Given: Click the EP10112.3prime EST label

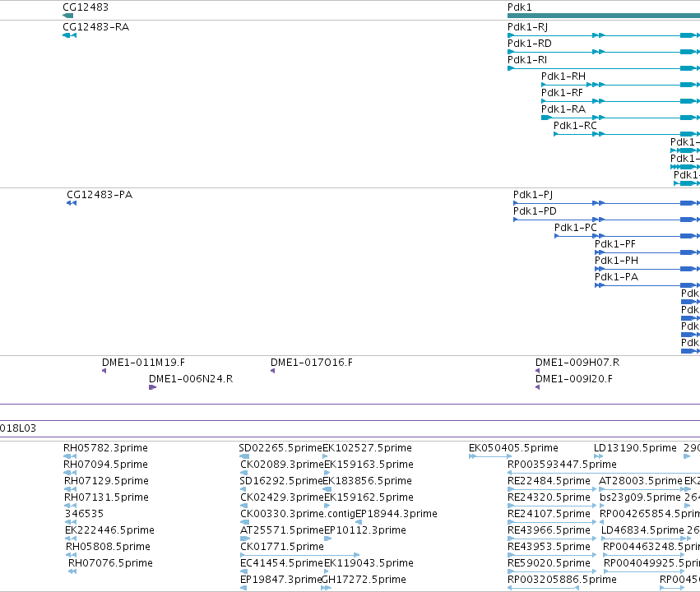Looking at the screenshot, I should (365, 530).
